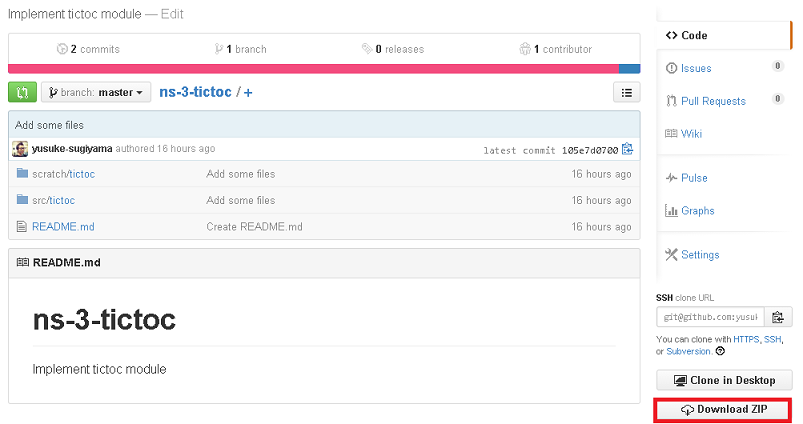Open the src/tictoc folder
This screenshot has height=424, width=803.
(53, 200)
